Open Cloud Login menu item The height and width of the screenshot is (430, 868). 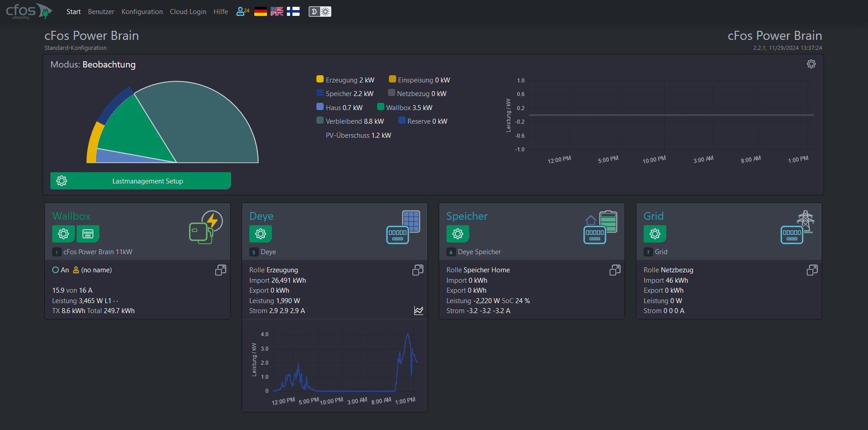click(x=188, y=12)
